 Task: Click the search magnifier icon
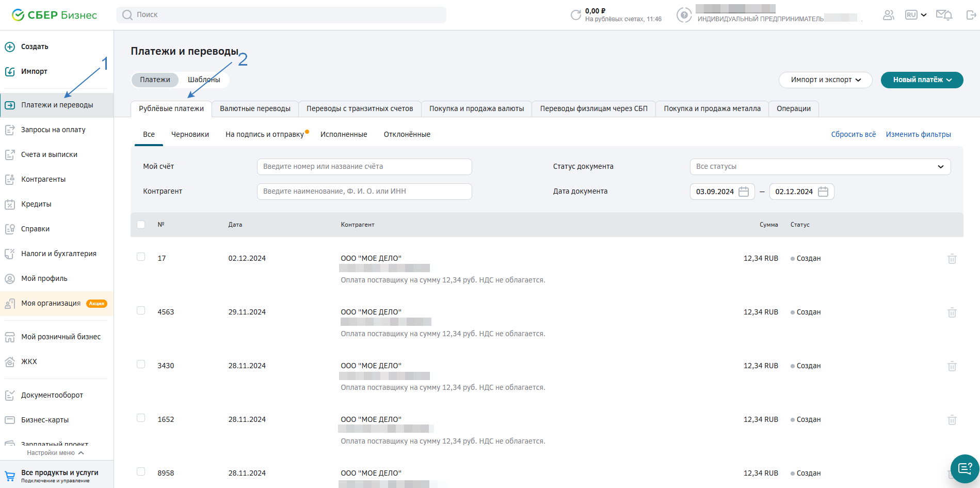click(x=127, y=15)
